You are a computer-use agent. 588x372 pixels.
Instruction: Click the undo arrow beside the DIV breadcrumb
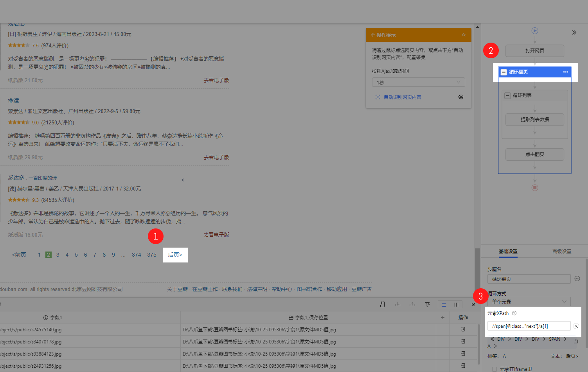(x=576, y=341)
